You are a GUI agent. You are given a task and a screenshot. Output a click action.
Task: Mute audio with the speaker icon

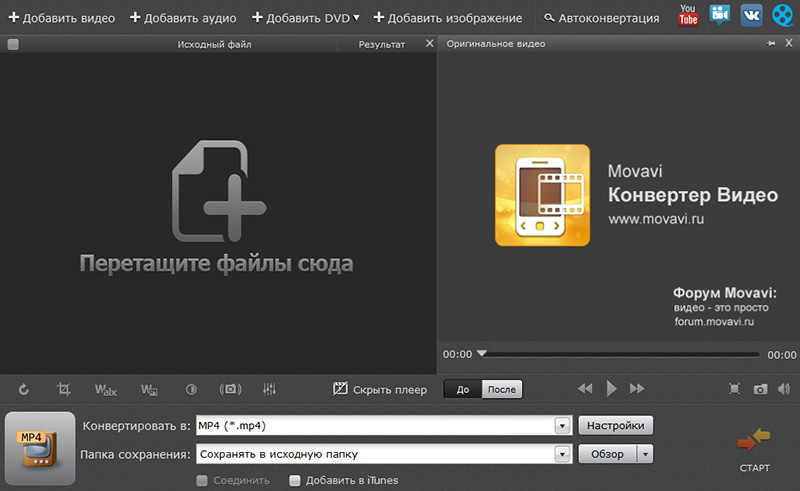point(784,389)
